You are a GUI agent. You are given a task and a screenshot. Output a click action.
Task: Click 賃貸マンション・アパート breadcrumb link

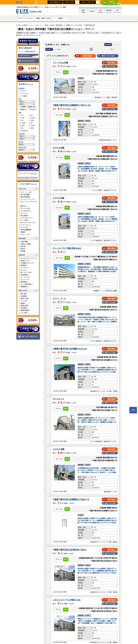click(x=32, y=25)
